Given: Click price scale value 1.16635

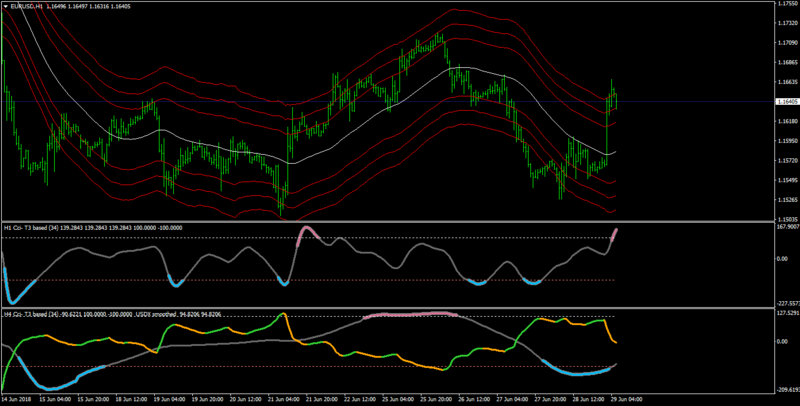Looking at the screenshot, I should pos(787,82).
